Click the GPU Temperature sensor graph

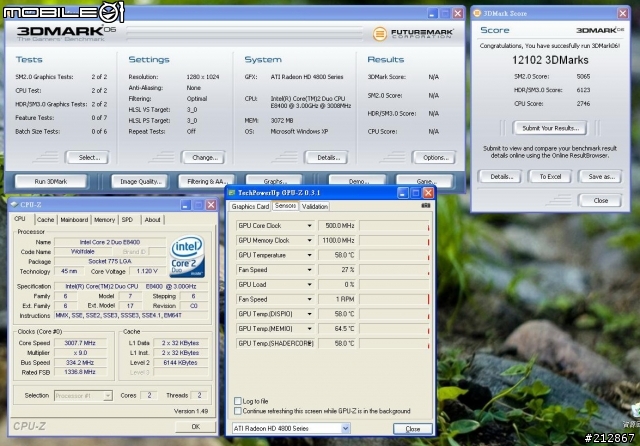pos(394,255)
